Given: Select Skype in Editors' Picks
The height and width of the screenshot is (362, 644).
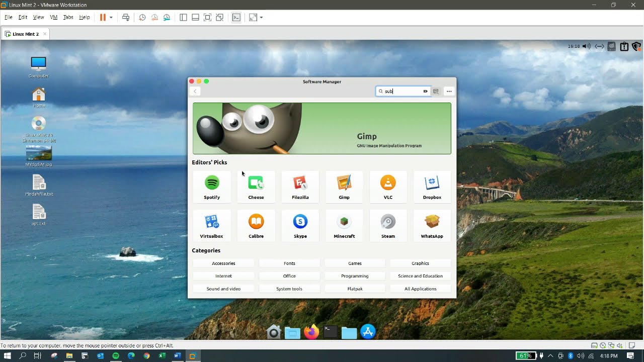Looking at the screenshot, I should [x=300, y=226].
